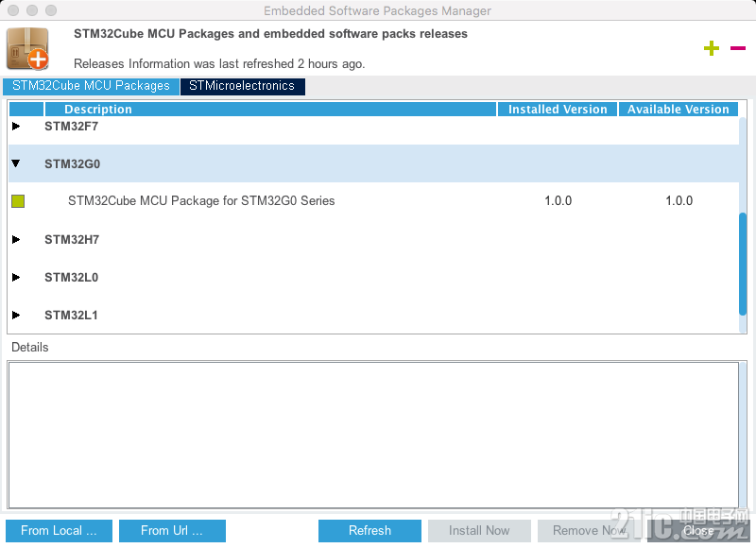Select the STM32L0 label
The width and height of the screenshot is (756, 548).
(x=72, y=277)
